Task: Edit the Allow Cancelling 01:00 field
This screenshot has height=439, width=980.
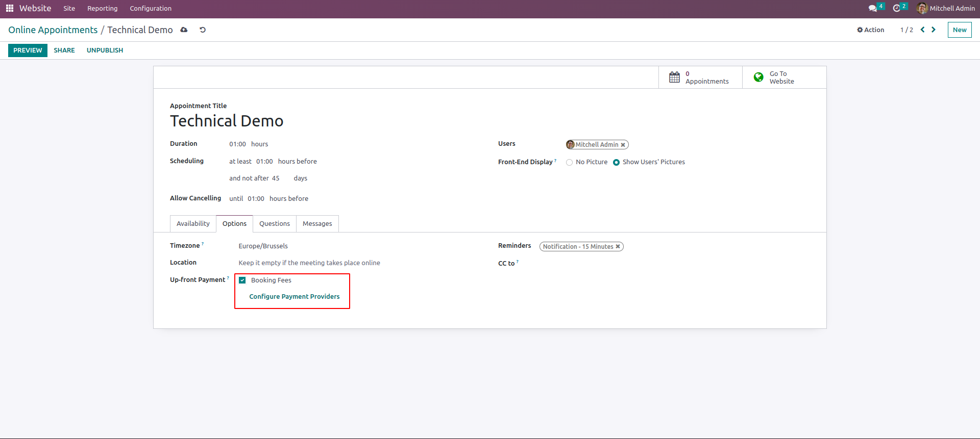Action: point(256,199)
